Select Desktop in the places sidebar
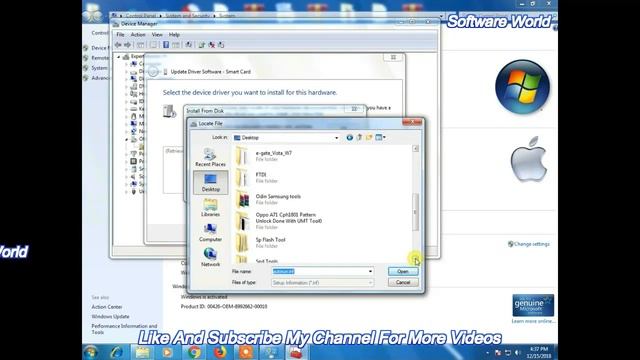The image size is (640, 360). pyautogui.click(x=210, y=182)
